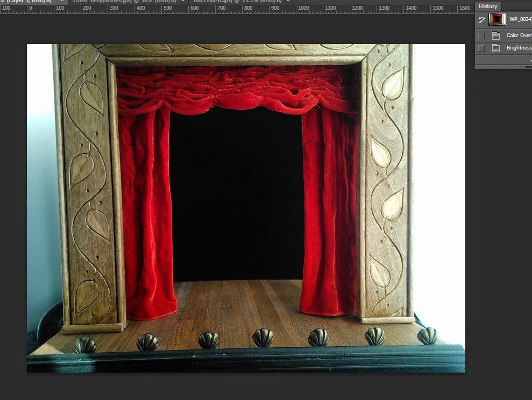Select the WP_0034 snapshot thumbnail

click(497, 20)
